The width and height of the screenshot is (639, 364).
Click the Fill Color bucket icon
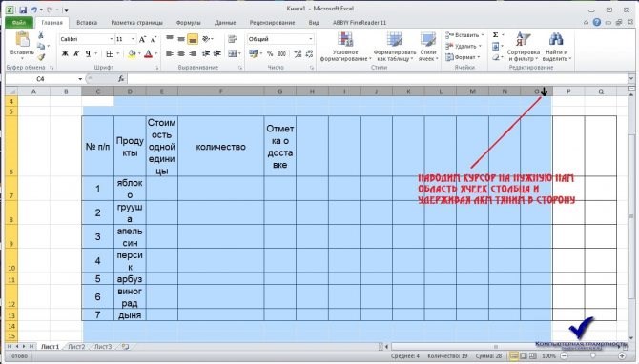(132, 53)
